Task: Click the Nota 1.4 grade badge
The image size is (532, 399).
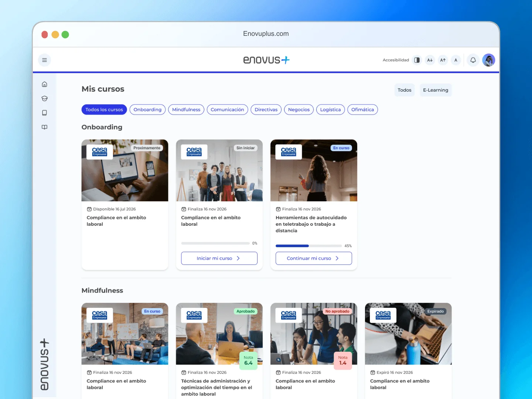Action: tap(343, 361)
